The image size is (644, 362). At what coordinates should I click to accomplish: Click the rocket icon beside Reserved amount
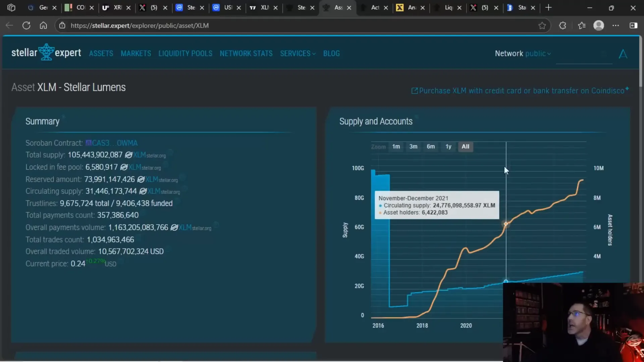(141, 180)
